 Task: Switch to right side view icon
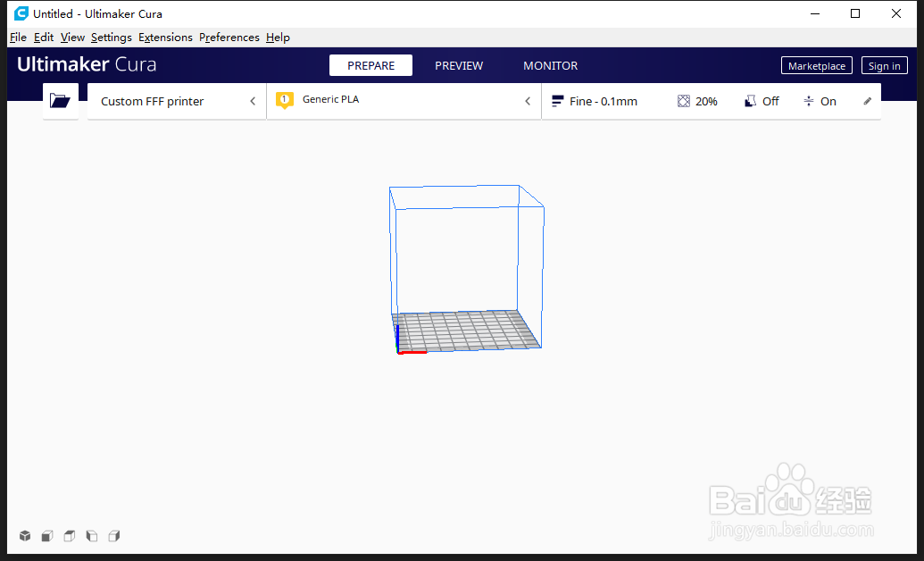(113, 536)
